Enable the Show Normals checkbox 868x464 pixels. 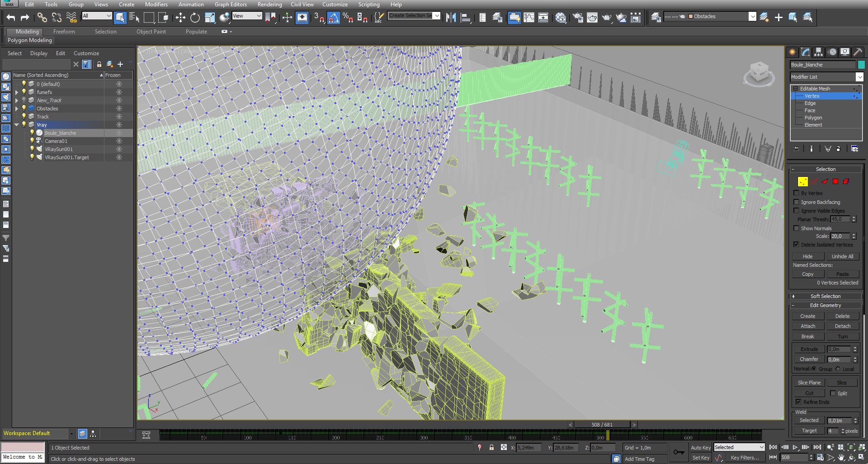click(797, 228)
